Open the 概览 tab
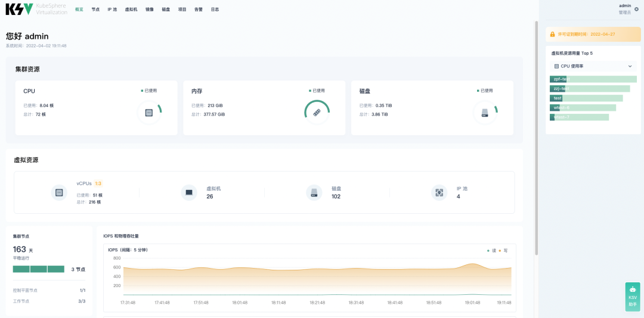 (x=79, y=10)
